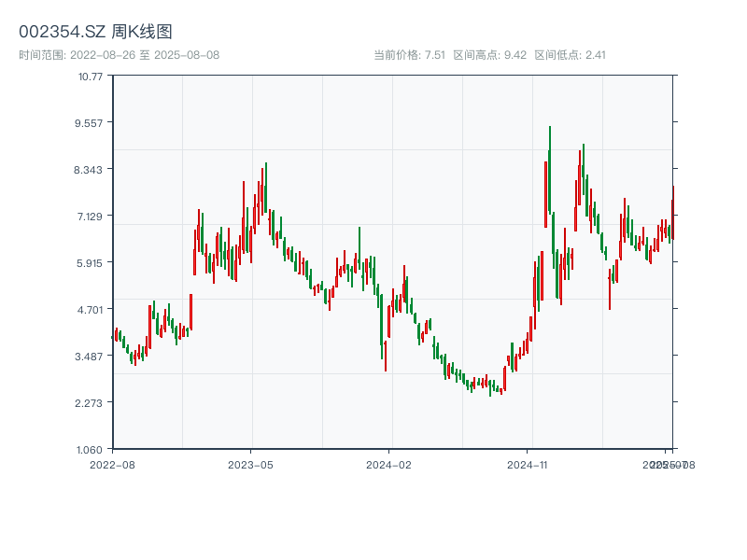Screen dimensions: 747x560
Task: Click the x-axis label 2024-02
Action: [x=388, y=465]
